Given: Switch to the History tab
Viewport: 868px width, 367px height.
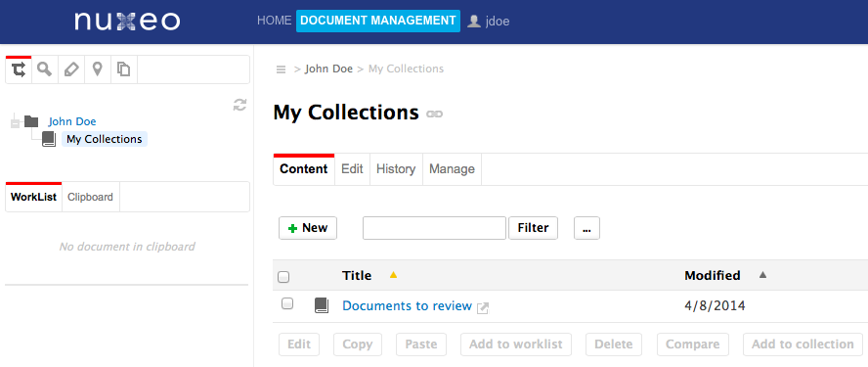Looking at the screenshot, I should pyautogui.click(x=396, y=169).
